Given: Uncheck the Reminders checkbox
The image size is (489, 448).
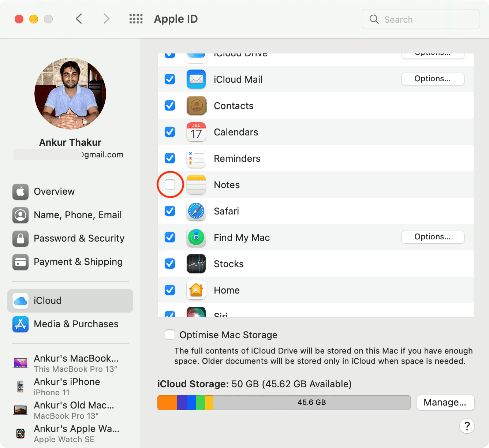Looking at the screenshot, I should tap(170, 158).
